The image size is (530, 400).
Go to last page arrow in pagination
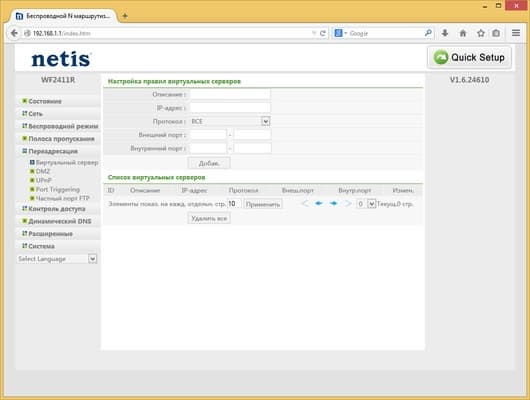click(347, 204)
